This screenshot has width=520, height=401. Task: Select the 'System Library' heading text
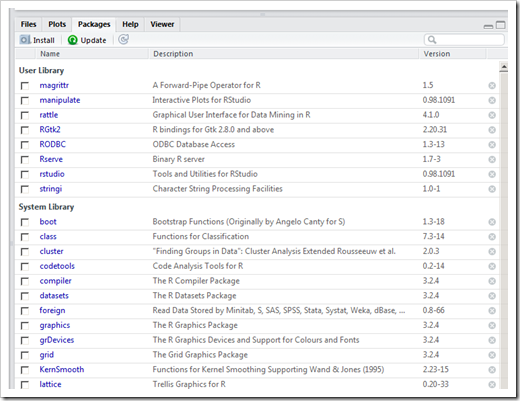(46, 207)
